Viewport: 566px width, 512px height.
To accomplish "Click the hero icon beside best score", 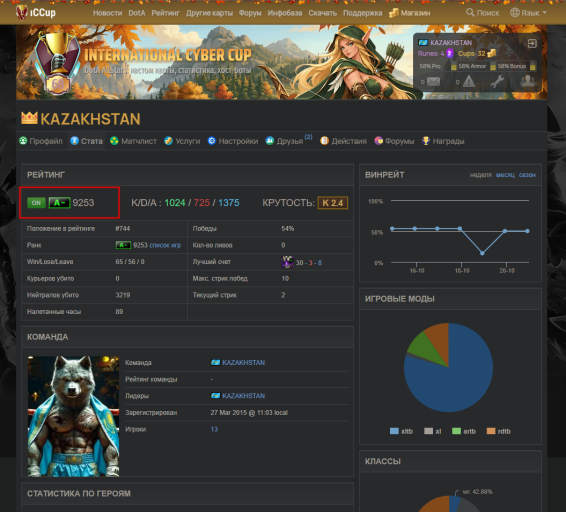I will click(287, 262).
